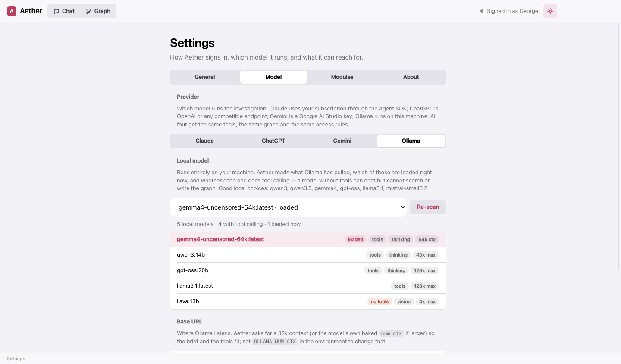Select the gemma4-uncensored-64k:latest model row

tap(308, 239)
